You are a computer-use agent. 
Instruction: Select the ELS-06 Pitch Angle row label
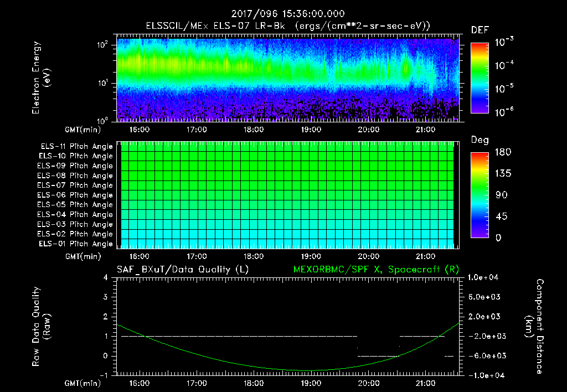click(x=75, y=195)
